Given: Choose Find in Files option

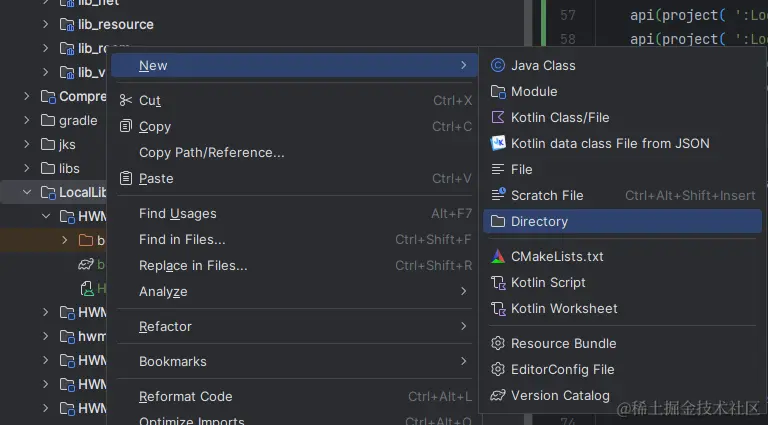Looking at the screenshot, I should tap(182, 239).
